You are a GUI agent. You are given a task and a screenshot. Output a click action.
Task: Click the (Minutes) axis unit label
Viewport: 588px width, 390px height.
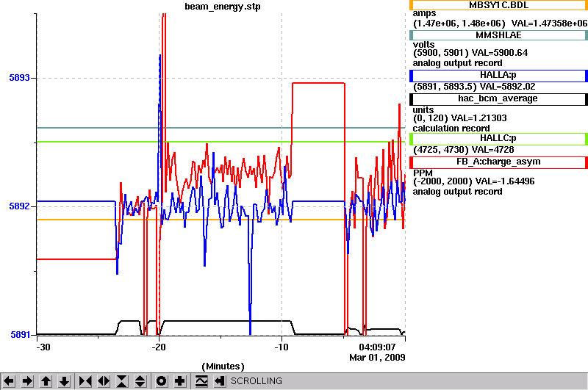(223, 366)
